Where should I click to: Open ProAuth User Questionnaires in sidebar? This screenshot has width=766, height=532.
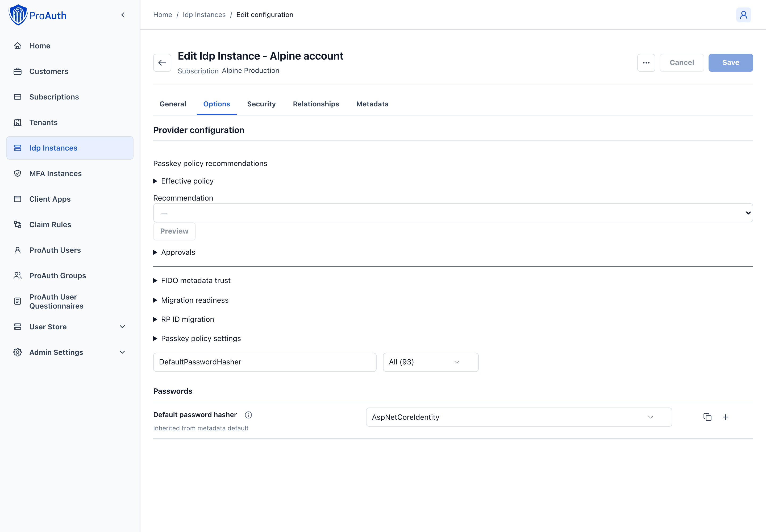70,301
